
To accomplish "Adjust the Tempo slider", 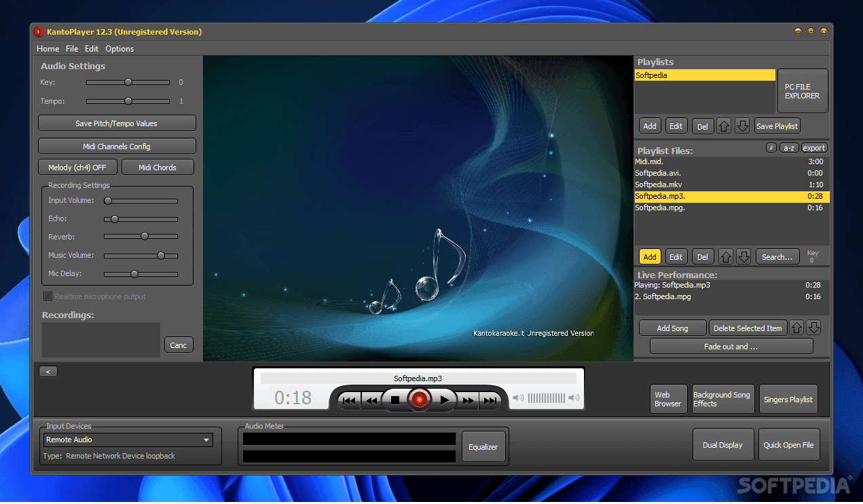I will (128, 101).
